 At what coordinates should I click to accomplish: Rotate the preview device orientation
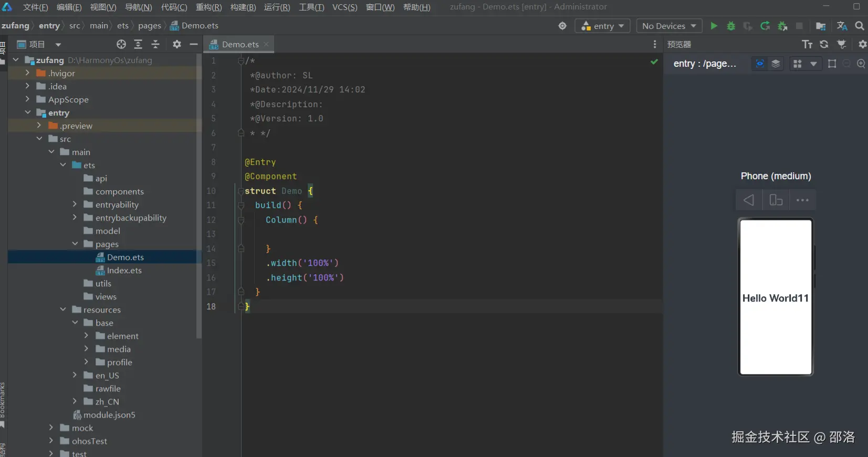(x=776, y=200)
